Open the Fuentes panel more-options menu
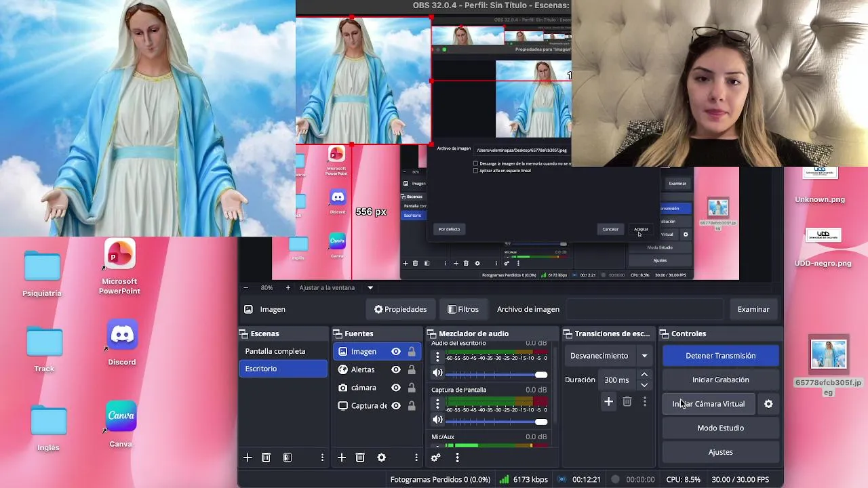The width and height of the screenshot is (868, 488). click(416, 457)
